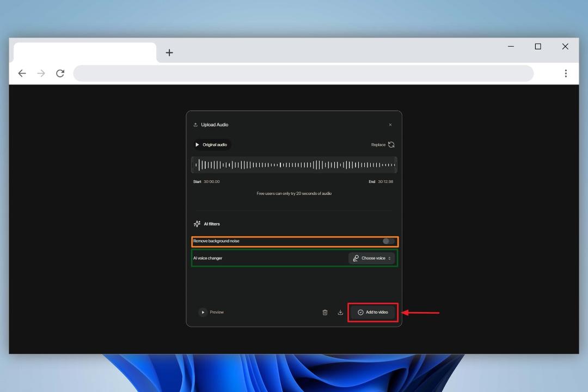Click the Upload Audio header icon
This screenshot has height=392, width=588.
195,125
